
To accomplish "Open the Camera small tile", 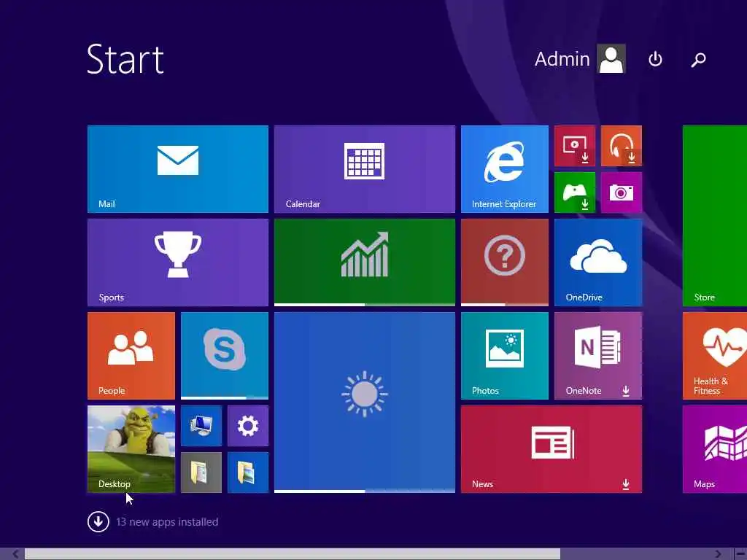I will [622, 192].
